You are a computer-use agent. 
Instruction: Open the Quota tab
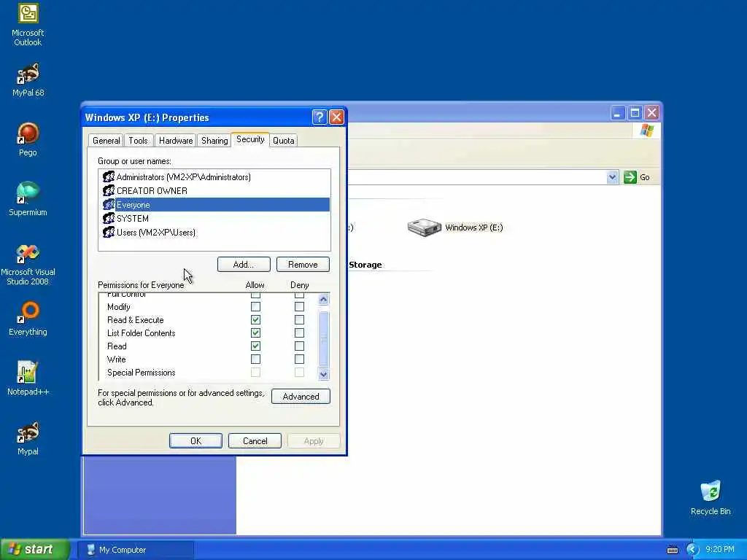point(284,141)
